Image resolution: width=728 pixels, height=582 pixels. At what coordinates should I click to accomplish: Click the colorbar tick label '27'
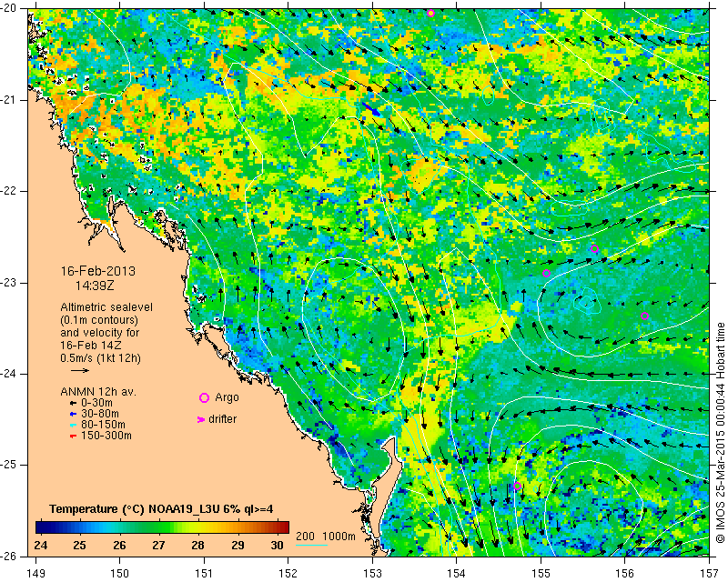[158, 545]
